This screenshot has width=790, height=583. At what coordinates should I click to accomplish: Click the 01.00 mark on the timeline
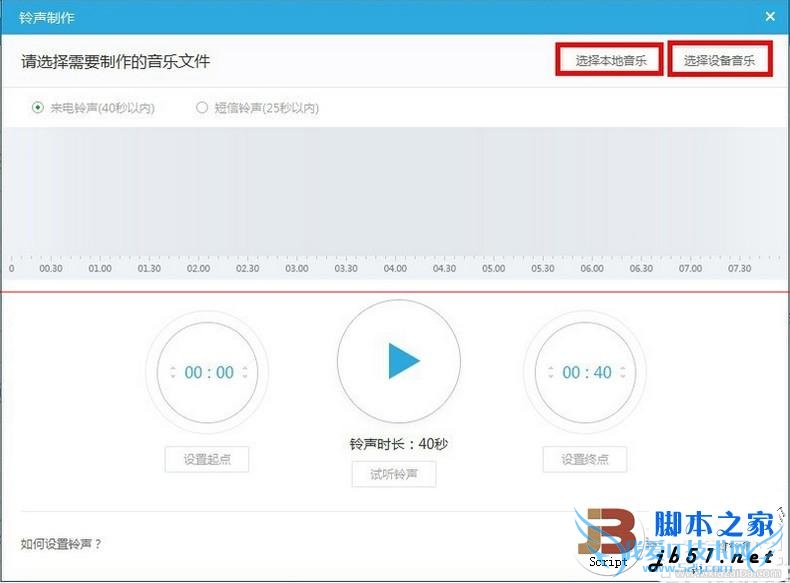[x=100, y=269]
